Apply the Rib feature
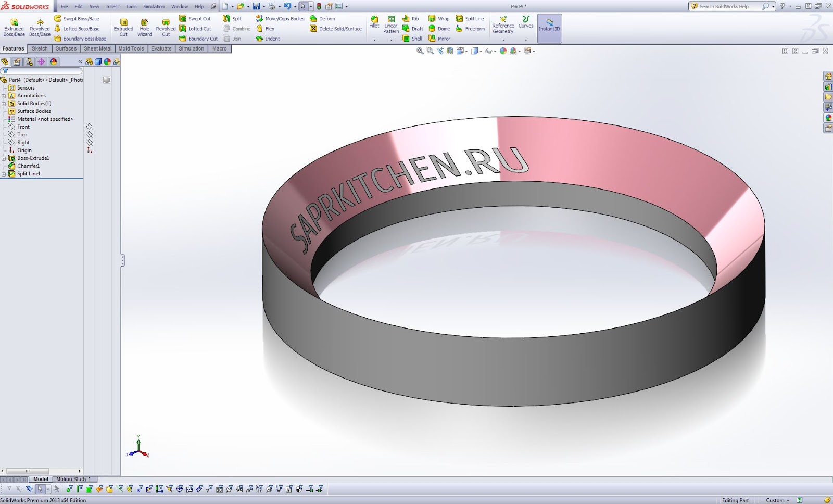 tap(410, 19)
